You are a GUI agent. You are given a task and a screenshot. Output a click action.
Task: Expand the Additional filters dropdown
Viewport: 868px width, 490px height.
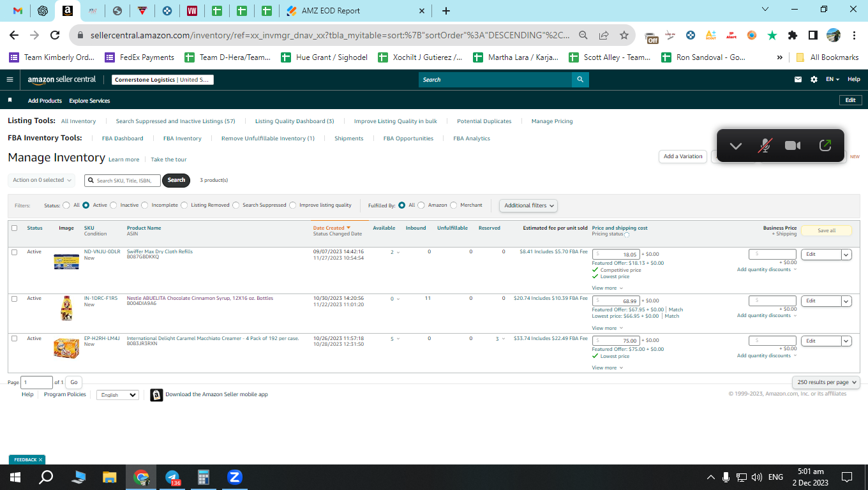pos(528,205)
